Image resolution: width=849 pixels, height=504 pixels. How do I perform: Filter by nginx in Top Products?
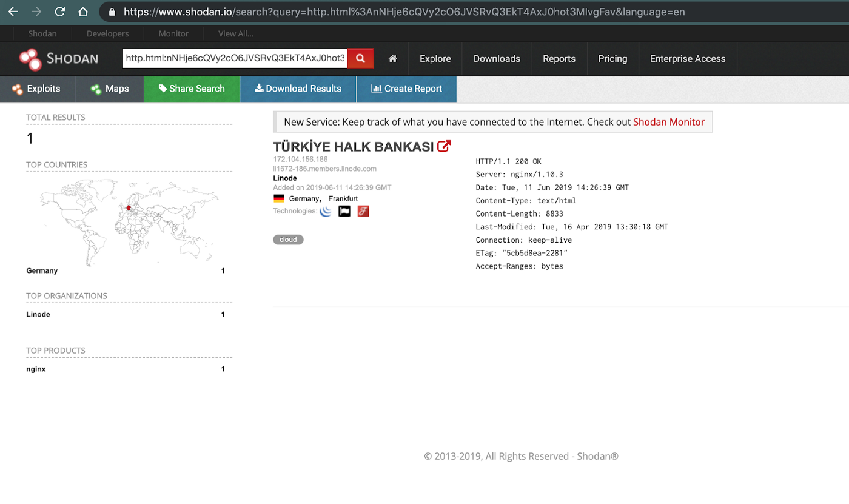pyautogui.click(x=36, y=369)
